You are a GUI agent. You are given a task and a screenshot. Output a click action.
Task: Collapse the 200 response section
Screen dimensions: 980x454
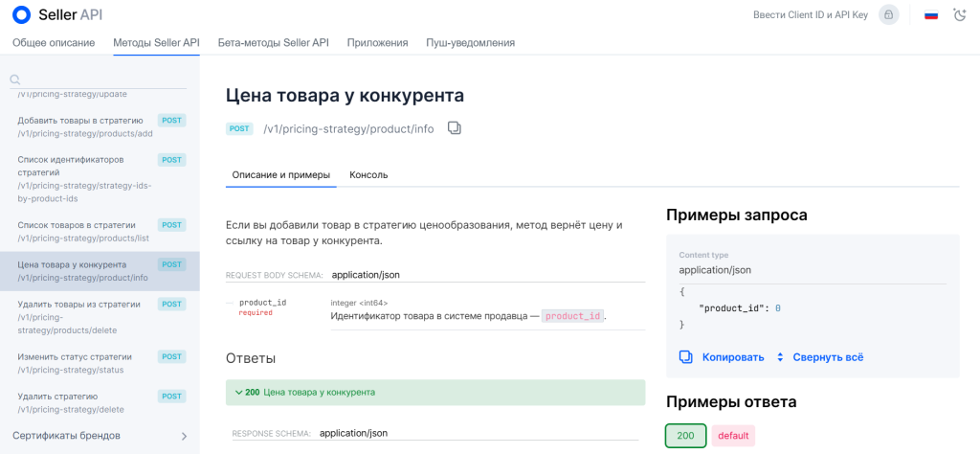pos(435,393)
